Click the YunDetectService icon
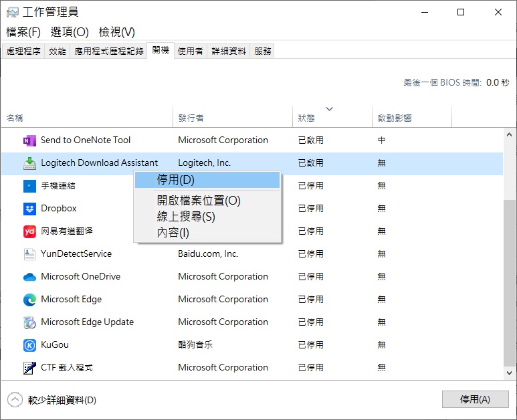The image size is (517, 420). point(29,254)
